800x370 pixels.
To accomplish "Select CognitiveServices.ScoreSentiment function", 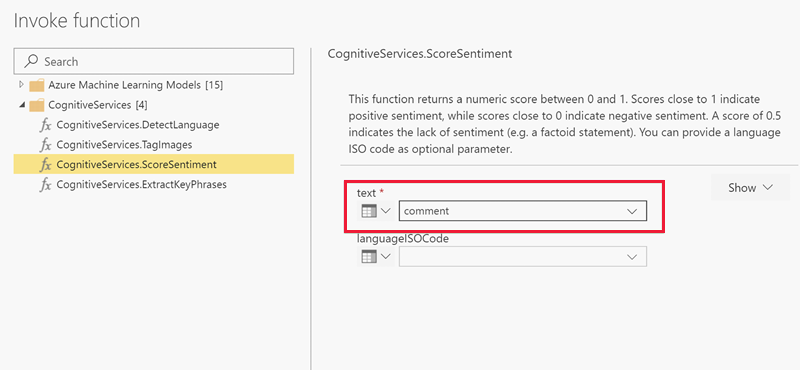I will [x=154, y=164].
